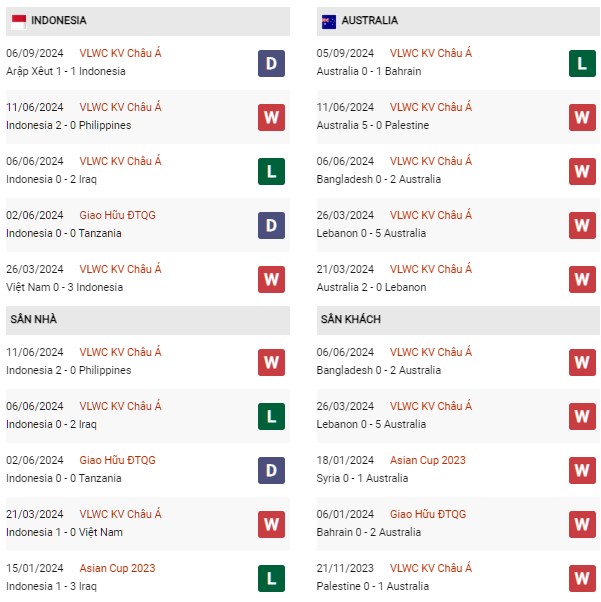Image resolution: width=601 pixels, height=602 pixels.
Task: Click the L badge for Australia 0-1 Bahrain
Action: tap(582, 63)
